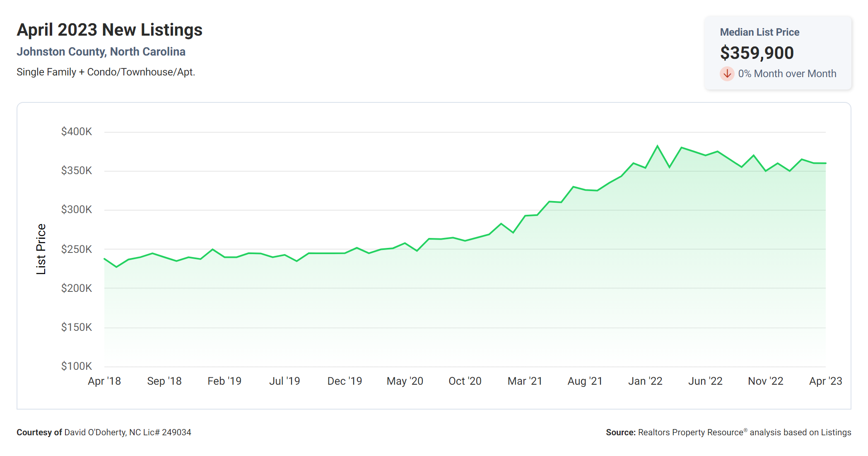Click the $200K y-axis label
The height and width of the screenshot is (456, 868).
click(x=77, y=288)
